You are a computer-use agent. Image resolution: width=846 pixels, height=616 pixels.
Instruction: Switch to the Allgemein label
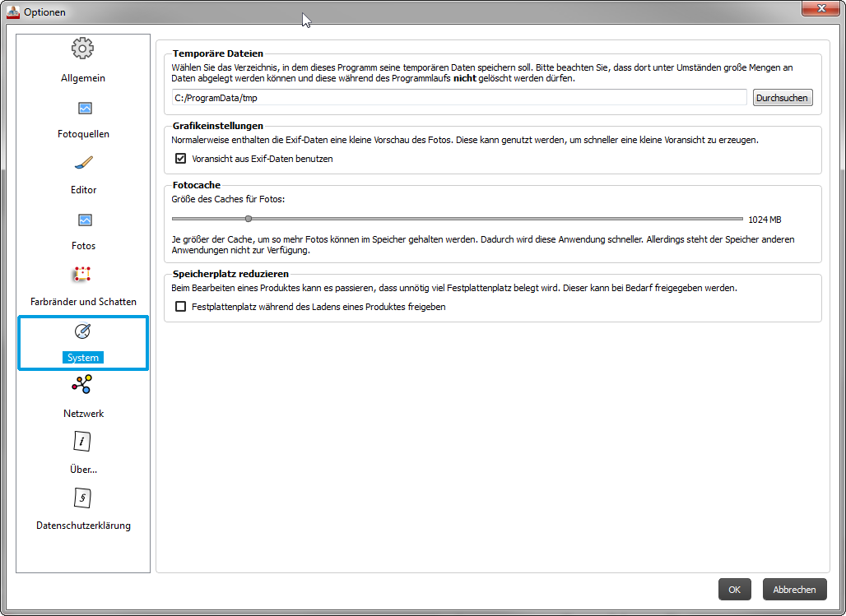83,78
